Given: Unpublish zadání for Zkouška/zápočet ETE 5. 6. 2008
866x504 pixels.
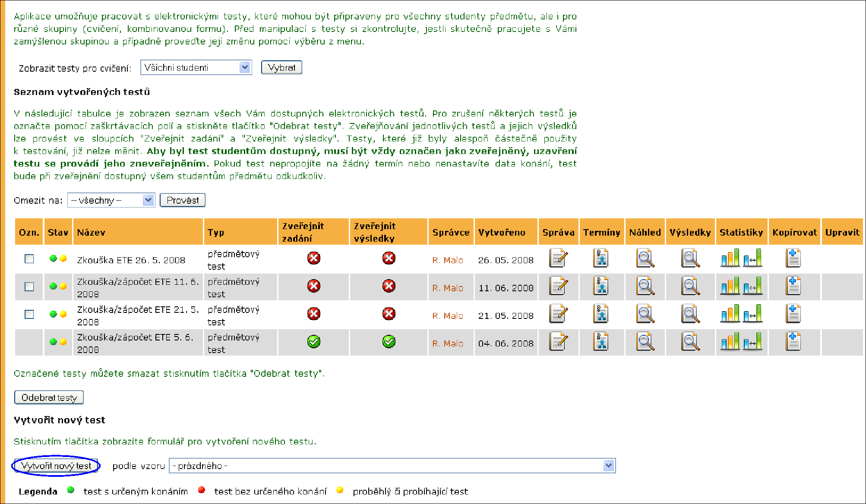Looking at the screenshot, I should (314, 341).
